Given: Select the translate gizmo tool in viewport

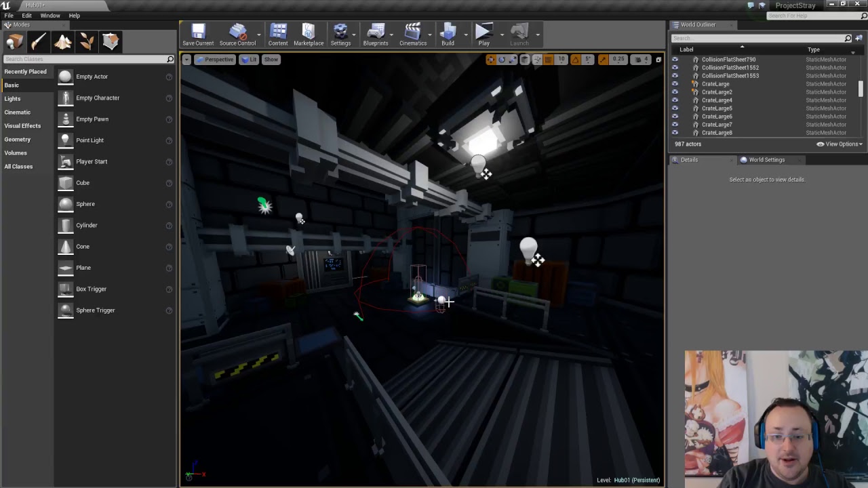Looking at the screenshot, I should pos(491,60).
